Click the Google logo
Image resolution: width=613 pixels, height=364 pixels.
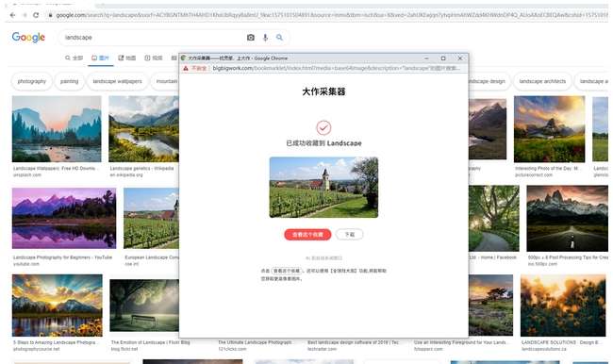[x=28, y=37]
